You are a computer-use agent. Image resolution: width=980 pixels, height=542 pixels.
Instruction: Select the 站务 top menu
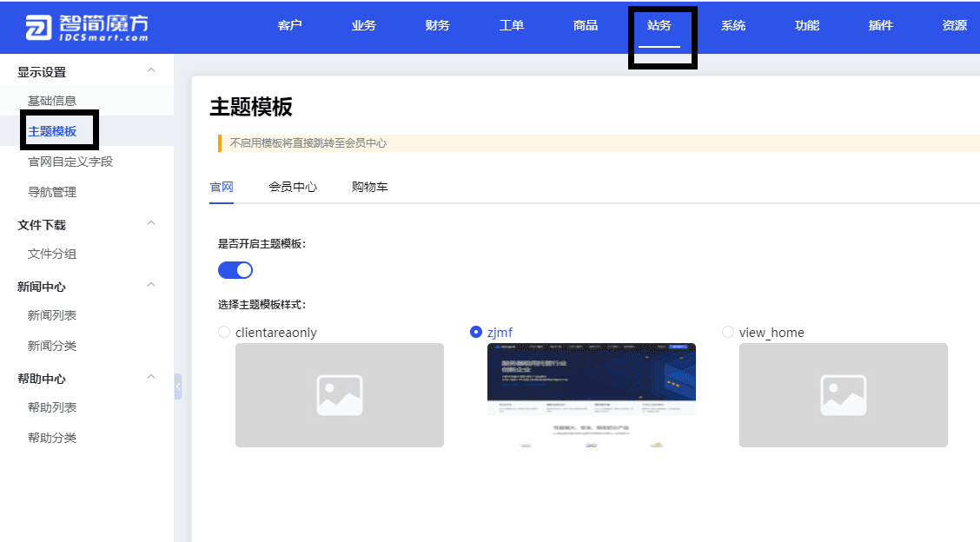(x=659, y=26)
